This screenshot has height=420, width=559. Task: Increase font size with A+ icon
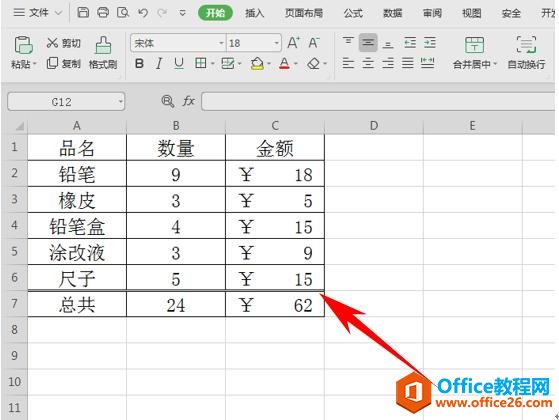pos(293,43)
